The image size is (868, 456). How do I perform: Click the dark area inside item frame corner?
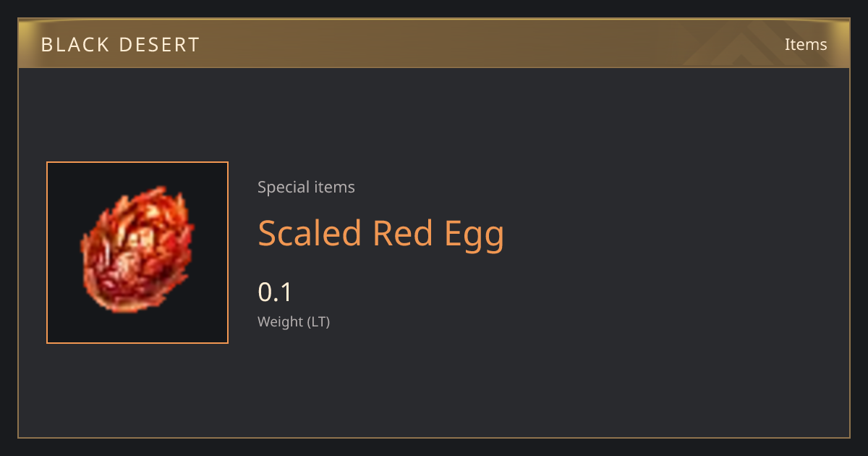(61, 177)
